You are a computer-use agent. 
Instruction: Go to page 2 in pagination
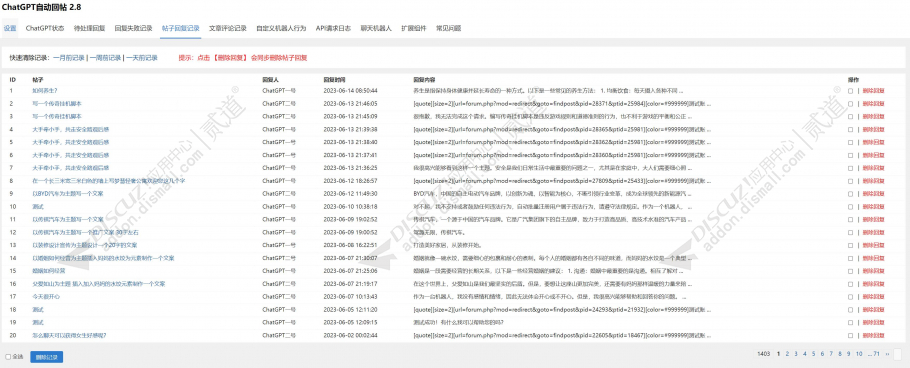click(x=787, y=353)
